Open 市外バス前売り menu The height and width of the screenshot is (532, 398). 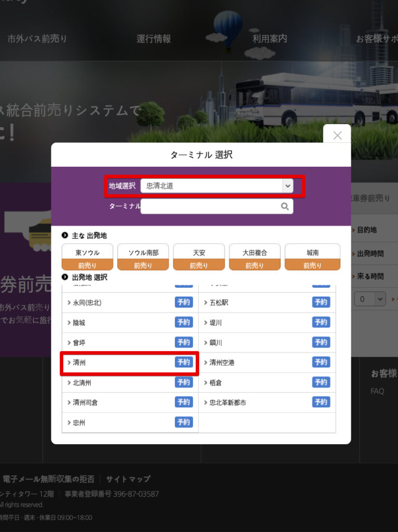[37, 38]
